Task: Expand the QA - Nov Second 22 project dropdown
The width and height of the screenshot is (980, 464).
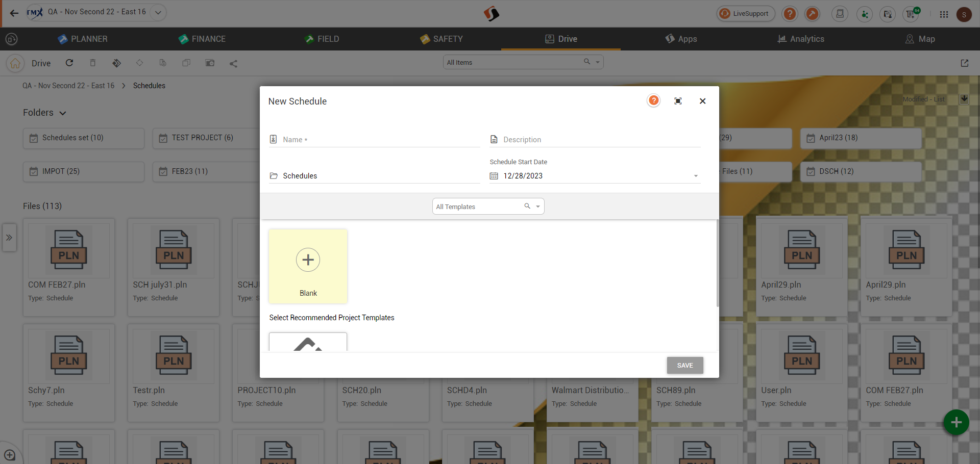Action: [158, 12]
